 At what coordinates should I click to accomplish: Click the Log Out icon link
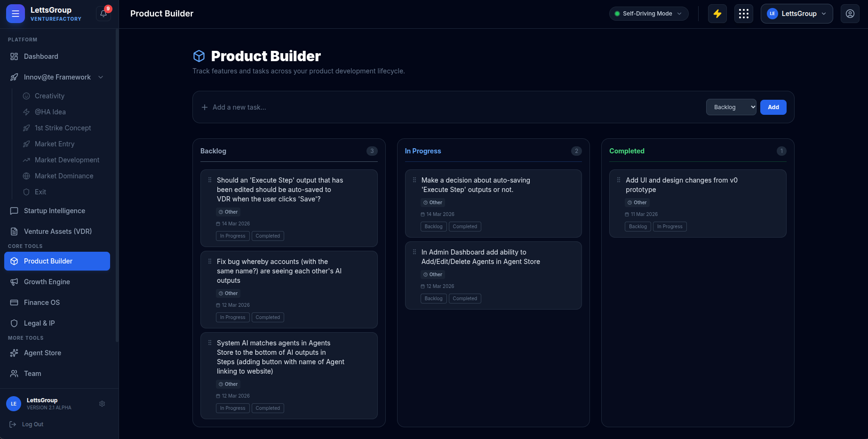[13, 424]
